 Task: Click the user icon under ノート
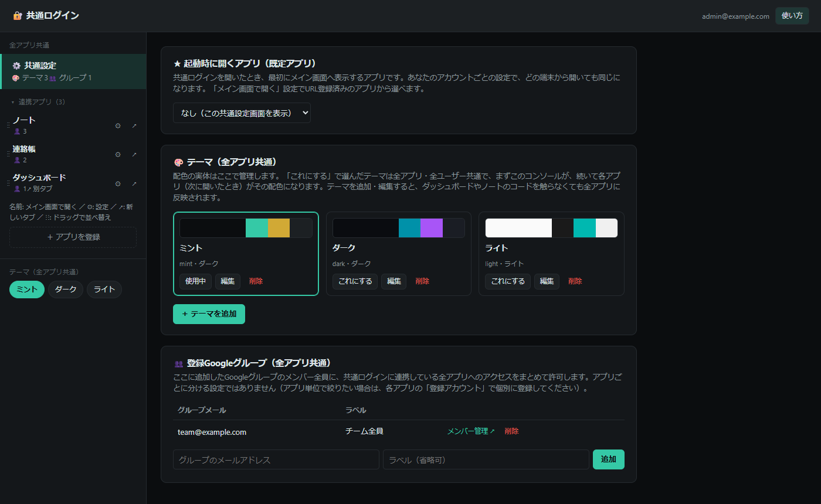(17, 131)
